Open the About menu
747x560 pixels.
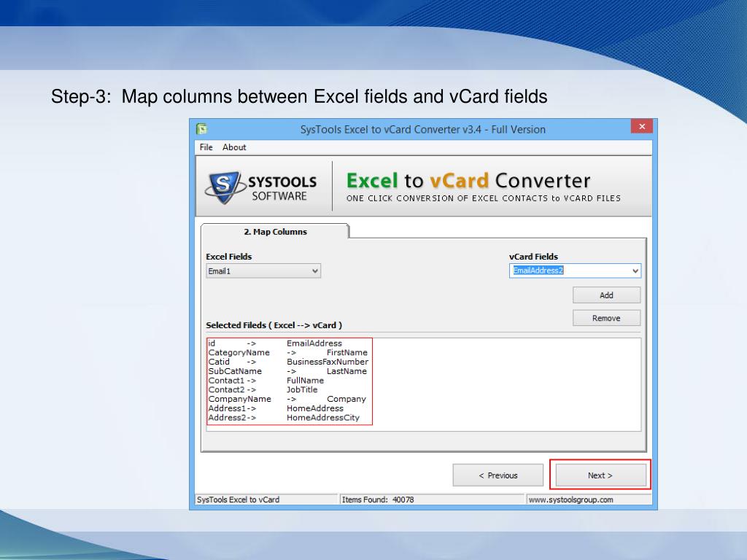tap(234, 147)
